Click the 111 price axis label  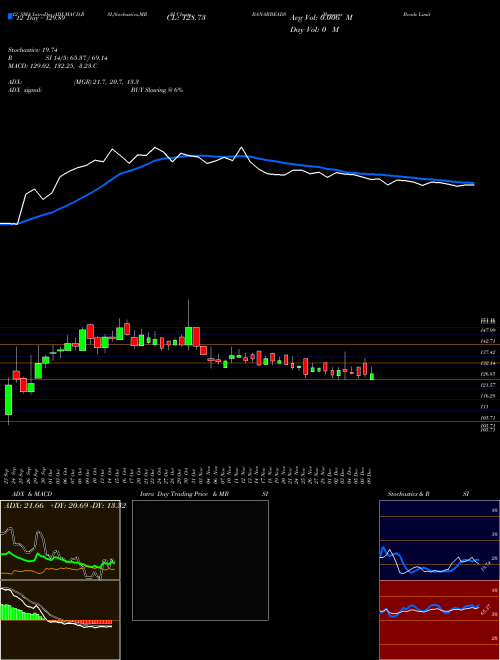[486, 407]
